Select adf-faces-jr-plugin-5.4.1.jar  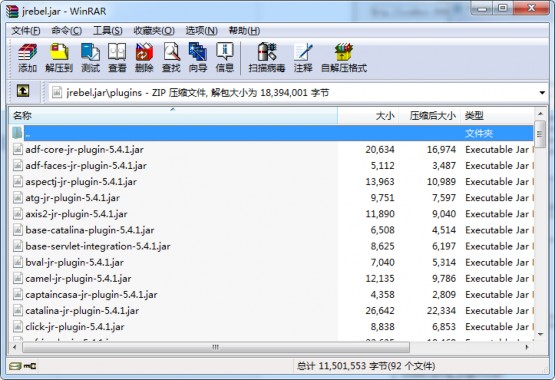tap(86, 166)
